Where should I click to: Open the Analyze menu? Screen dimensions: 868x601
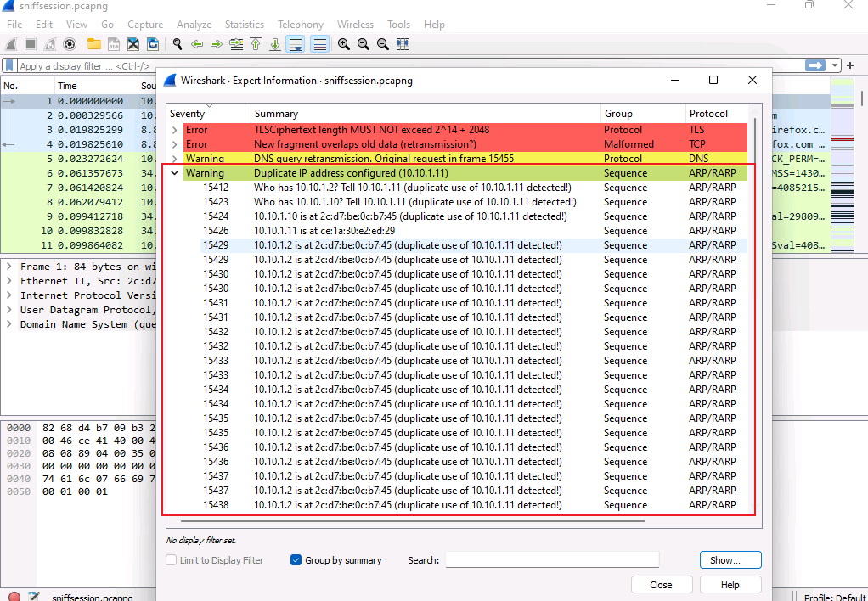click(x=194, y=25)
